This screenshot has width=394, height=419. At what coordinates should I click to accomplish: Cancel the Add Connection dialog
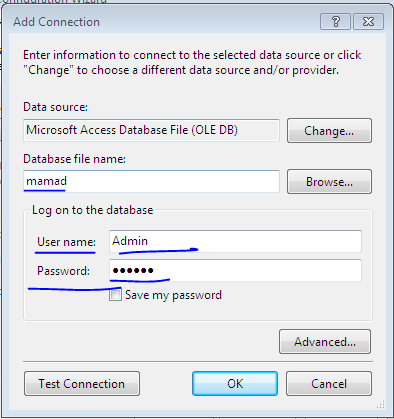click(x=329, y=384)
